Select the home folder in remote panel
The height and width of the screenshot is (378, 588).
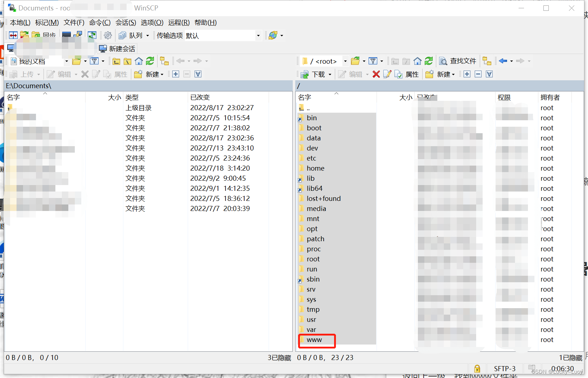(315, 168)
